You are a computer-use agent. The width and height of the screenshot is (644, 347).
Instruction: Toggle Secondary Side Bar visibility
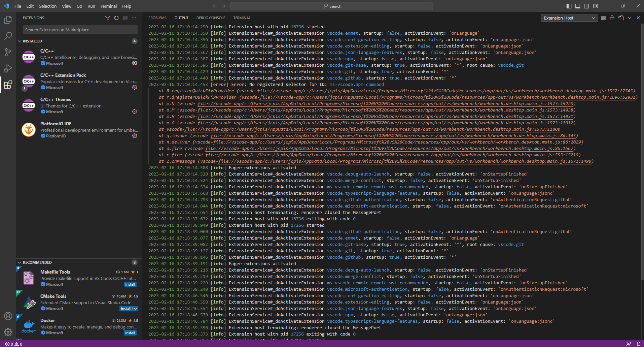[x=586, y=6]
